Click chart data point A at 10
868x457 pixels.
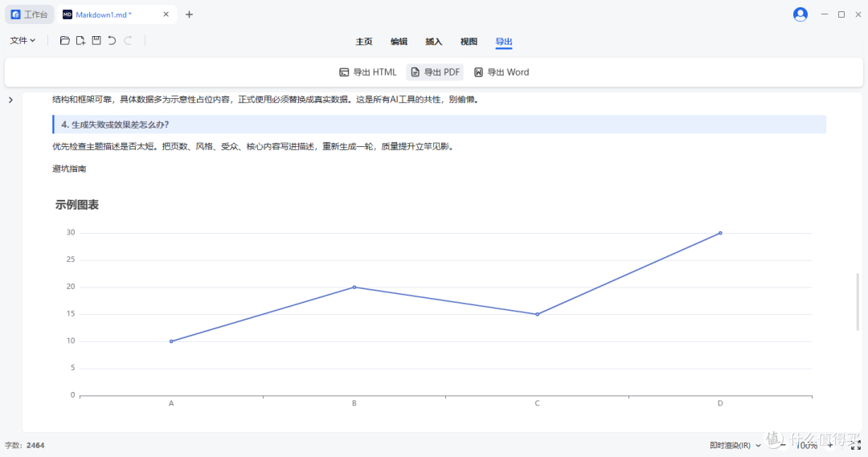171,341
